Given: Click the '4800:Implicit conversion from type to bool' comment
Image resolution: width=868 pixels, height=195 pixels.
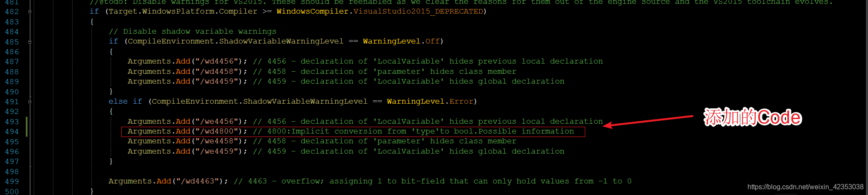Looking at the screenshot, I should click(x=413, y=131).
